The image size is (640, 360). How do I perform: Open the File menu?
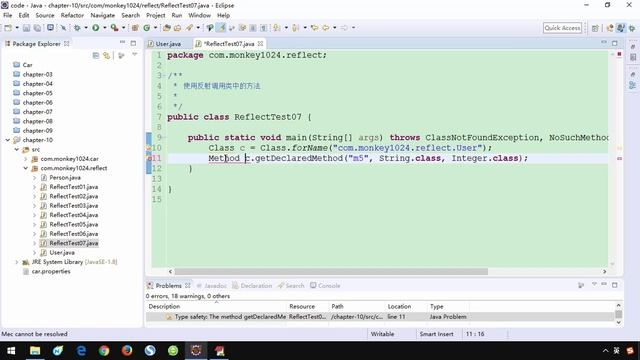tap(8, 15)
